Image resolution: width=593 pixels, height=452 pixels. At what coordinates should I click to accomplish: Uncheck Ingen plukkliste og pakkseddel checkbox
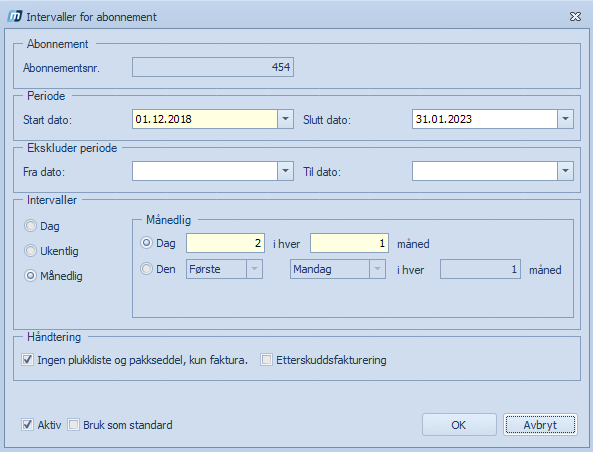pos(27,360)
